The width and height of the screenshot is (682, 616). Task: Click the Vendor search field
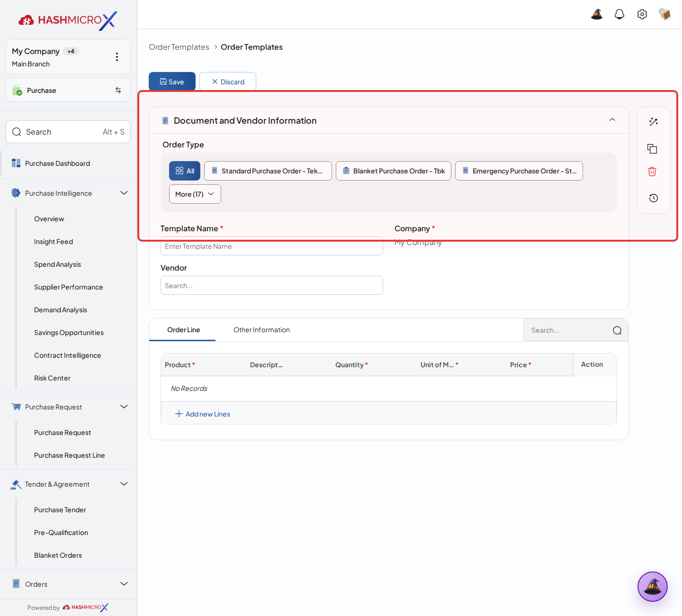coord(272,285)
